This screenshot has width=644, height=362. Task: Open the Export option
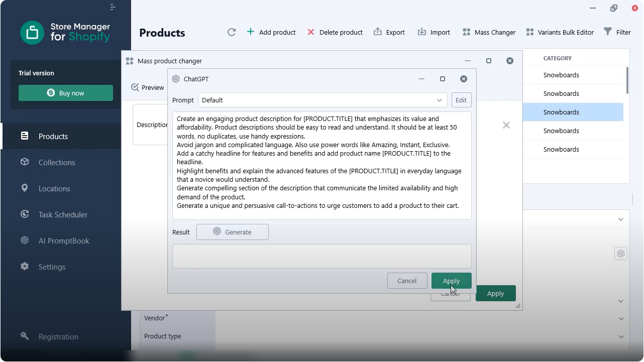pyautogui.click(x=389, y=32)
